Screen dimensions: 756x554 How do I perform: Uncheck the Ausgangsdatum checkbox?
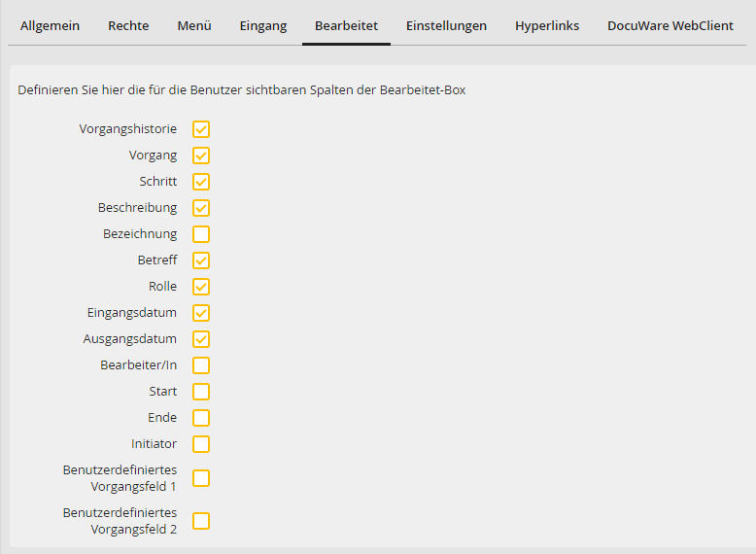point(201,339)
